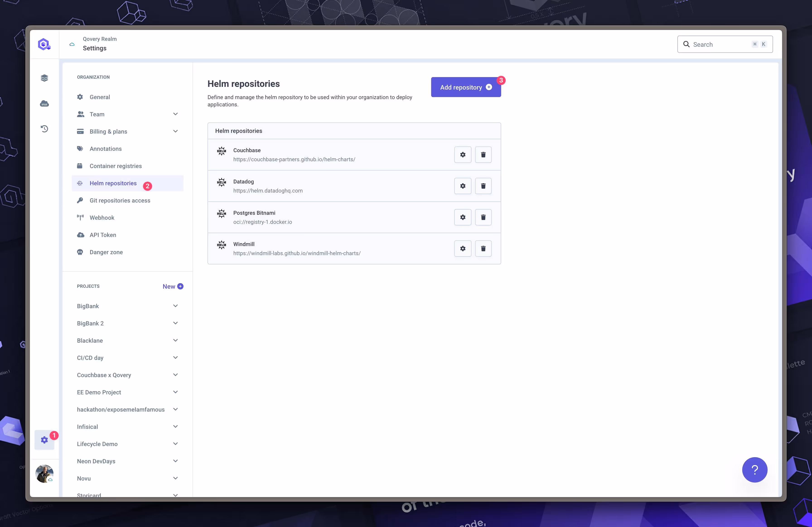Click the Helm icon next to Datadog
The image size is (812, 527).
tap(221, 182)
